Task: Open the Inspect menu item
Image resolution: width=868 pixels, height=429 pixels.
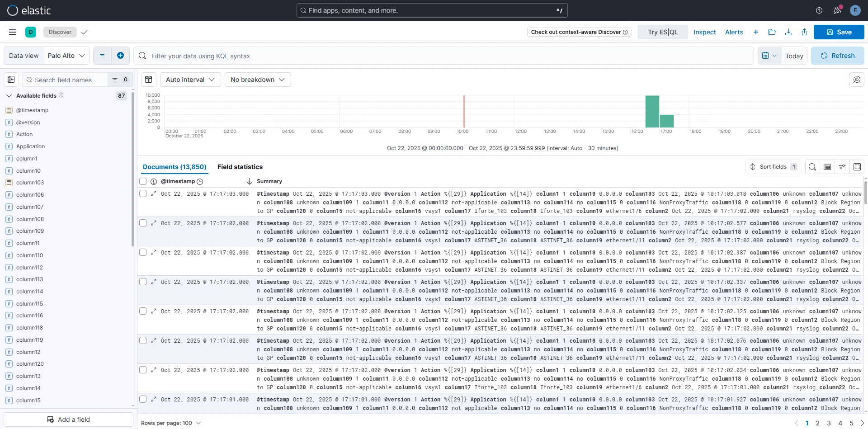Action: (705, 32)
